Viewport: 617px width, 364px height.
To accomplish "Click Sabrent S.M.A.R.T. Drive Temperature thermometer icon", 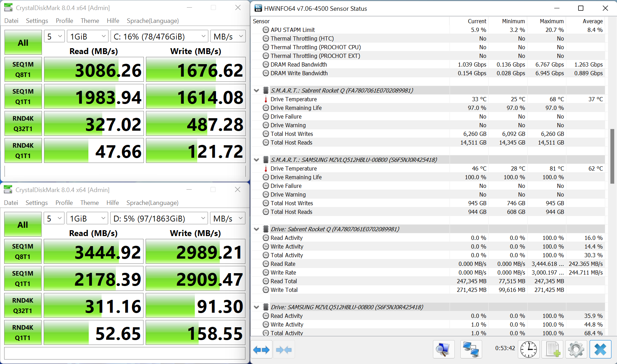I will (266, 99).
